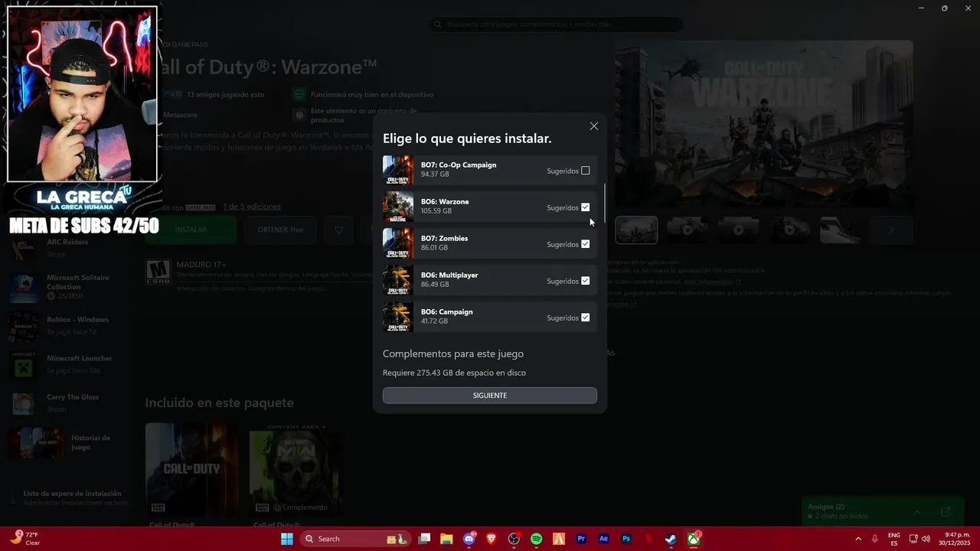Click the media gallery next arrow

pyautogui.click(x=890, y=230)
